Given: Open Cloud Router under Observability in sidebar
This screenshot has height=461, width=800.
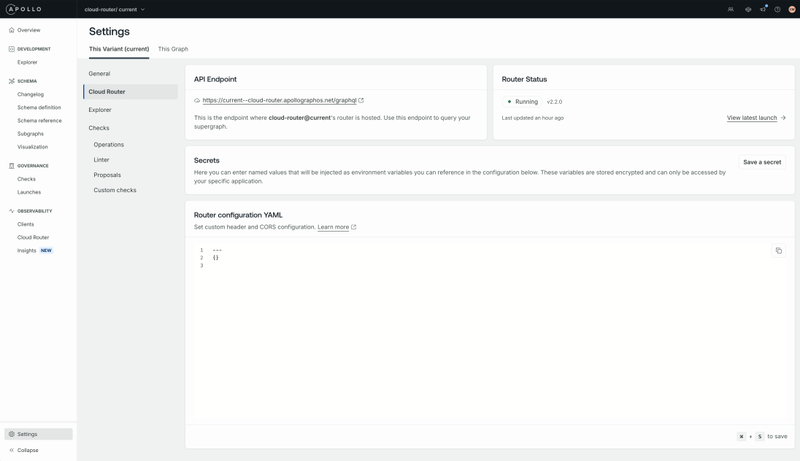Looking at the screenshot, I should [x=33, y=238].
